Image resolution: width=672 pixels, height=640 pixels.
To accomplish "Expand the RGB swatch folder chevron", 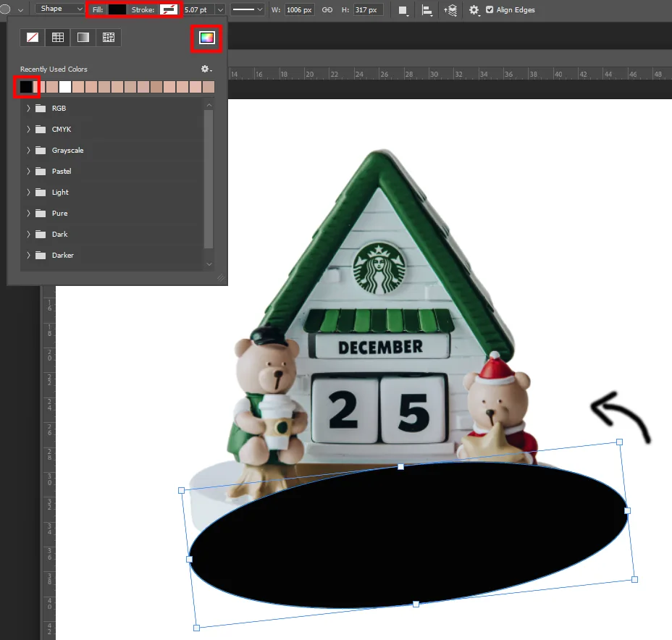I will (28, 108).
